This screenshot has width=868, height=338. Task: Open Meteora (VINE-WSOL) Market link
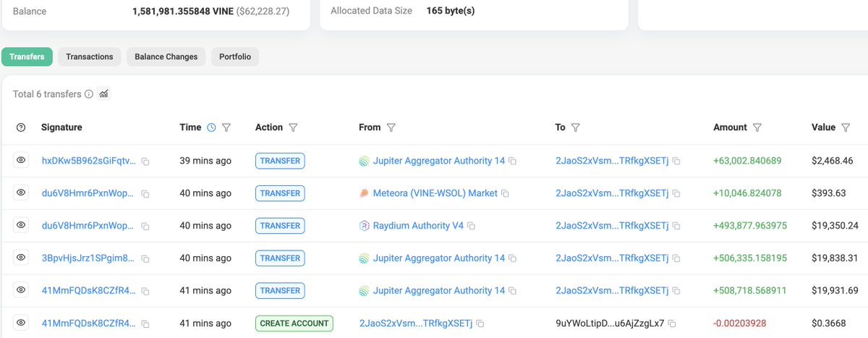(x=435, y=193)
